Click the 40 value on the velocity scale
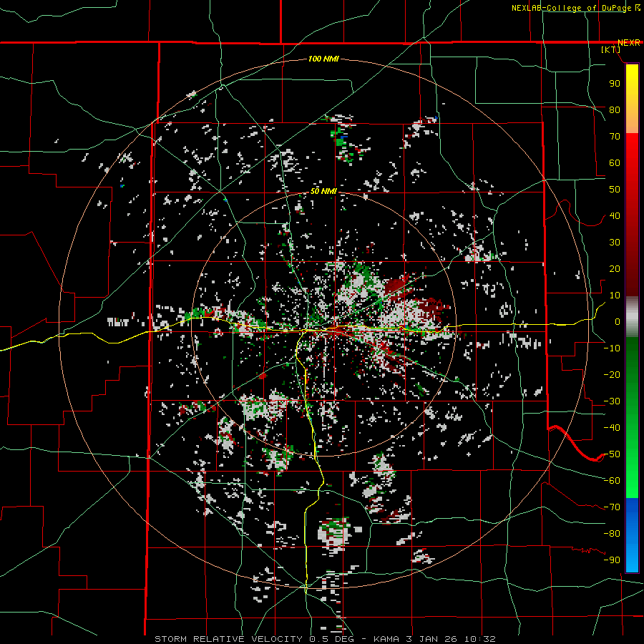 click(x=615, y=216)
